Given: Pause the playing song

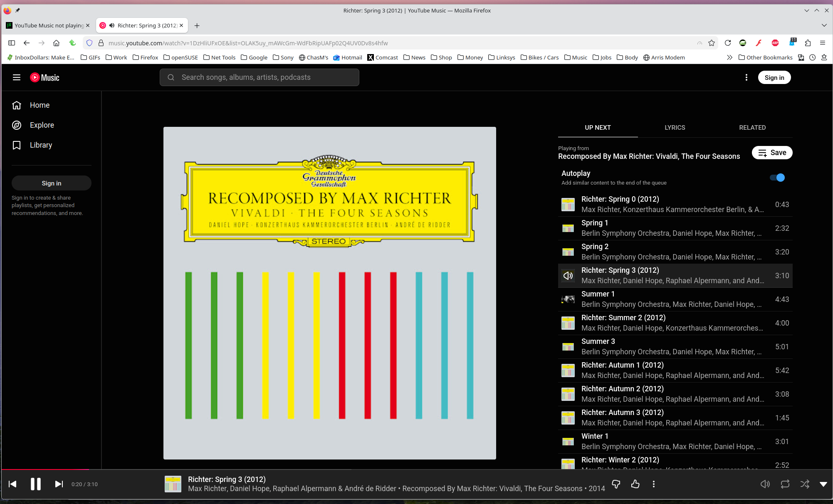Looking at the screenshot, I should pyautogui.click(x=36, y=484).
